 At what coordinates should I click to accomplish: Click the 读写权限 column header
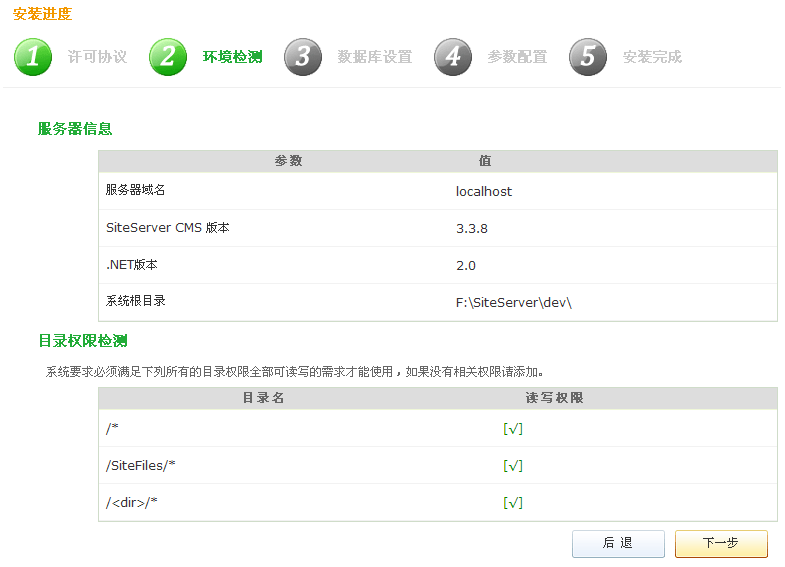tap(554, 398)
